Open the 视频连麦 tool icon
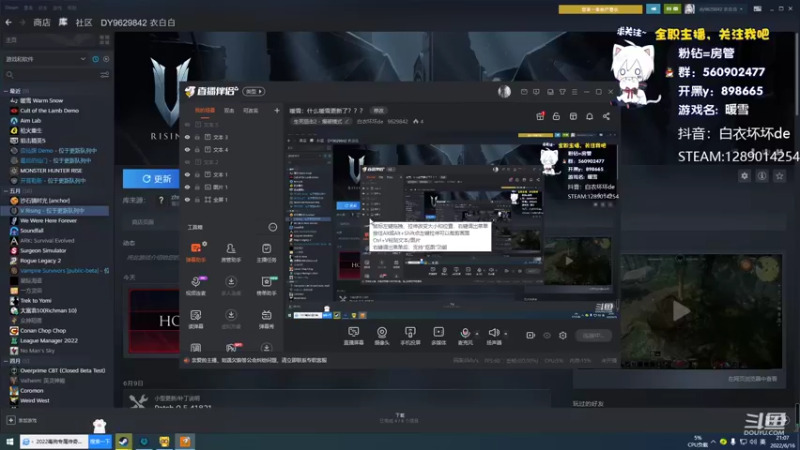This screenshot has height=450, width=800. tap(196, 285)
